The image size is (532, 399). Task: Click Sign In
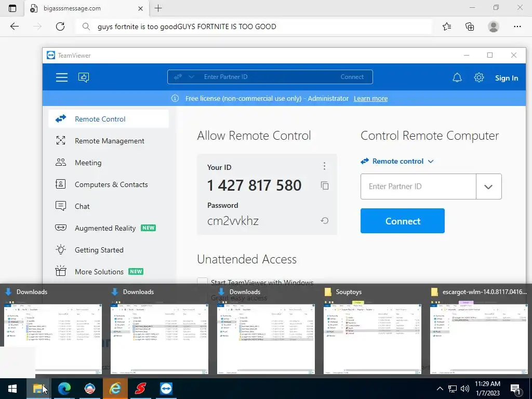click(506, 78)
